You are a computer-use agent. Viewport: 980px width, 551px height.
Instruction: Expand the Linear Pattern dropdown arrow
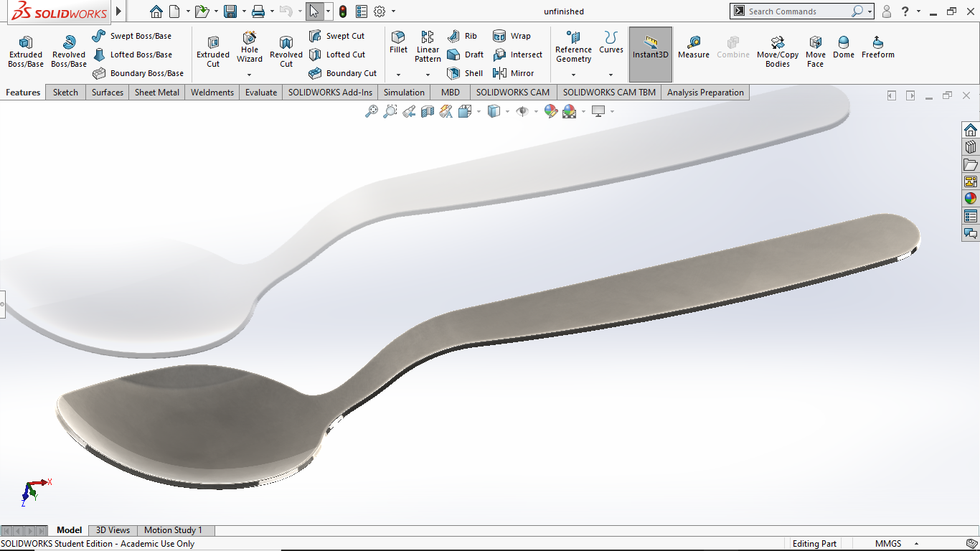tap(428, 75)
